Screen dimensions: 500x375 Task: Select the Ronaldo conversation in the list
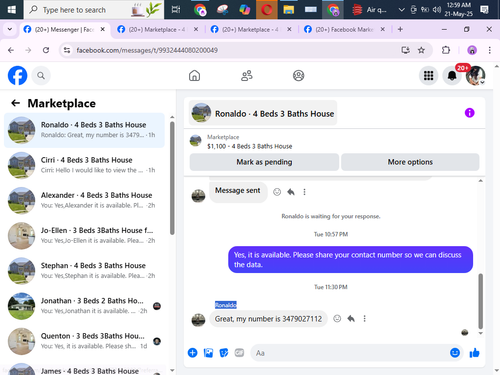(84, 130)
